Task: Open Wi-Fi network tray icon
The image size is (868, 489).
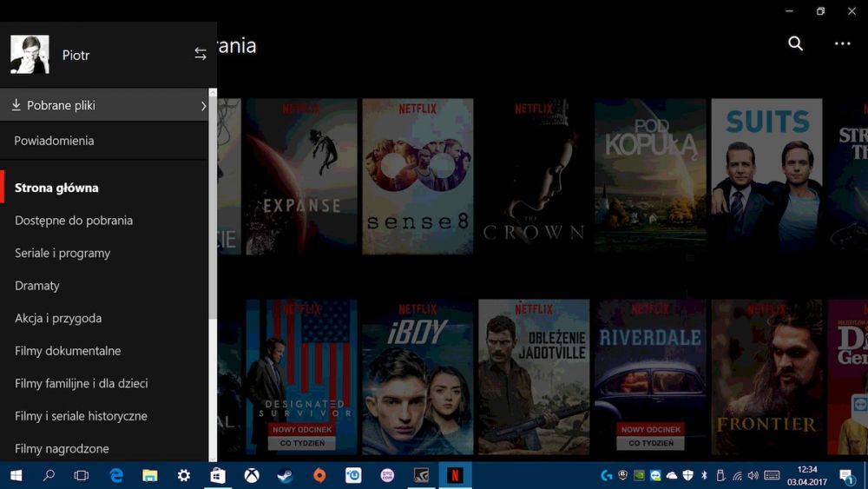Action: (x=737, y=475)
